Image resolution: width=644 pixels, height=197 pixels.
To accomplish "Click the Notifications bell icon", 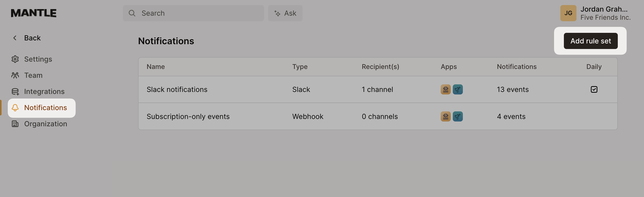I will point(15,108).
